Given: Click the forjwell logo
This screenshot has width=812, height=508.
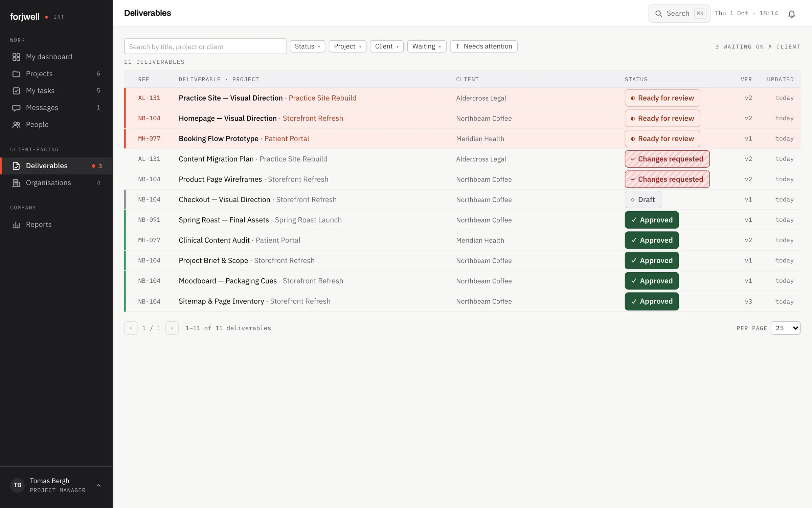Looking at the screenshot, I should pos(25,17).
